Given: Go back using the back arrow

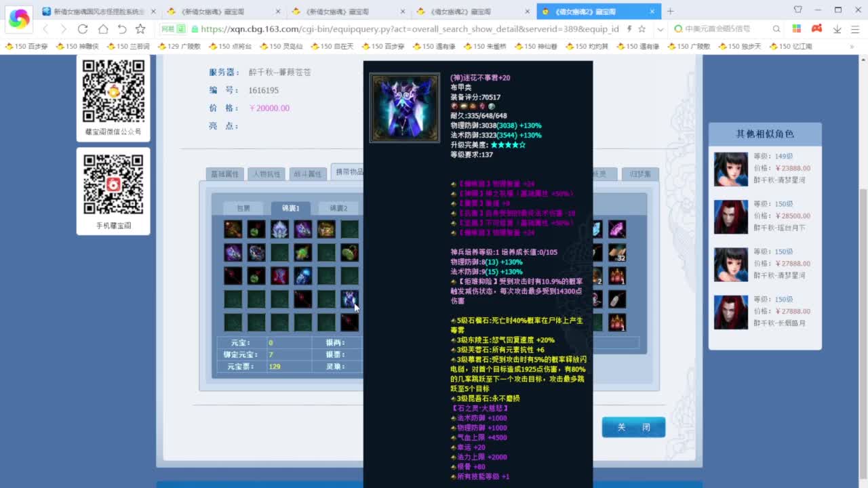Looking at the screenshot, I should tap(45, 29).
